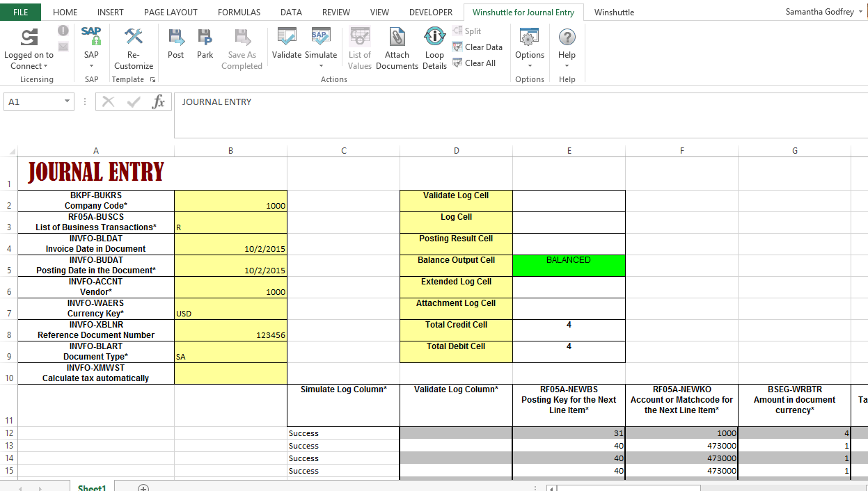
Task: Click the Split command
Action: click(x=466, y=31)
